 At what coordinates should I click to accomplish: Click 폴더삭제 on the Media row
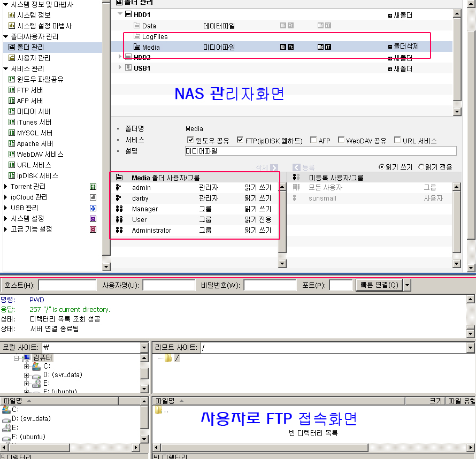(403, 47)
